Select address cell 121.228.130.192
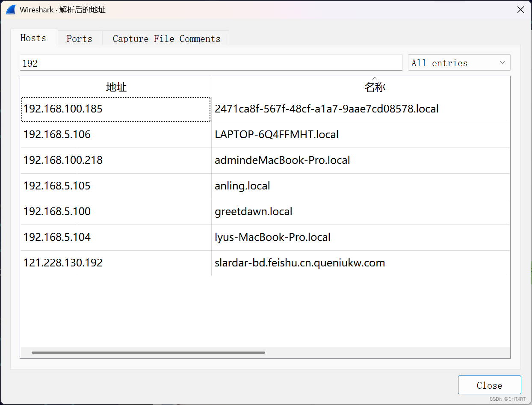Image resolution: width=532 pixels, height=405 pixels. click(116, 263)
